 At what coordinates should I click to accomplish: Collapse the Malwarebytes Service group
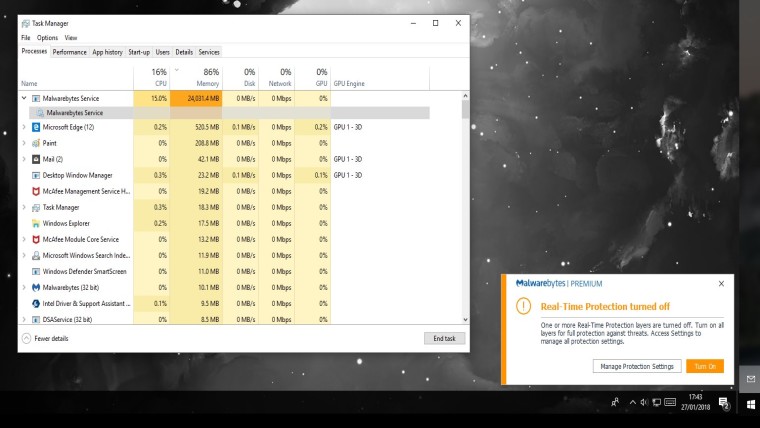click(x=24, y=98)
